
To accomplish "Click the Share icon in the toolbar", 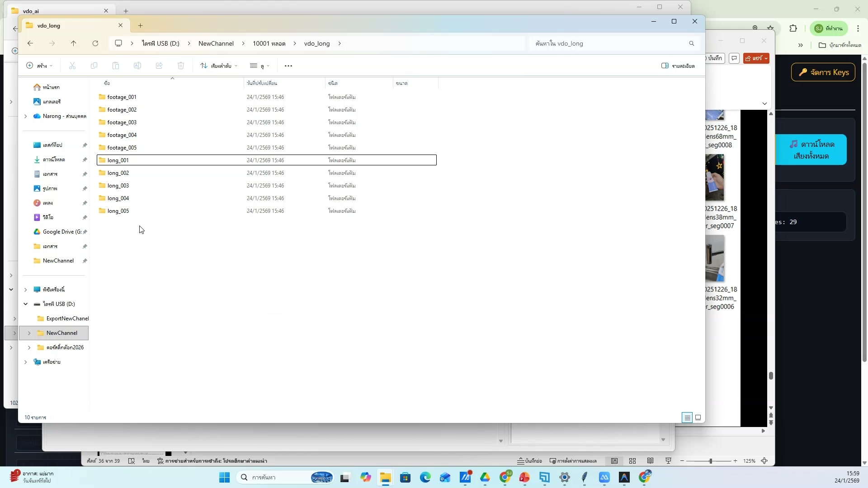I will pos(159,66).
